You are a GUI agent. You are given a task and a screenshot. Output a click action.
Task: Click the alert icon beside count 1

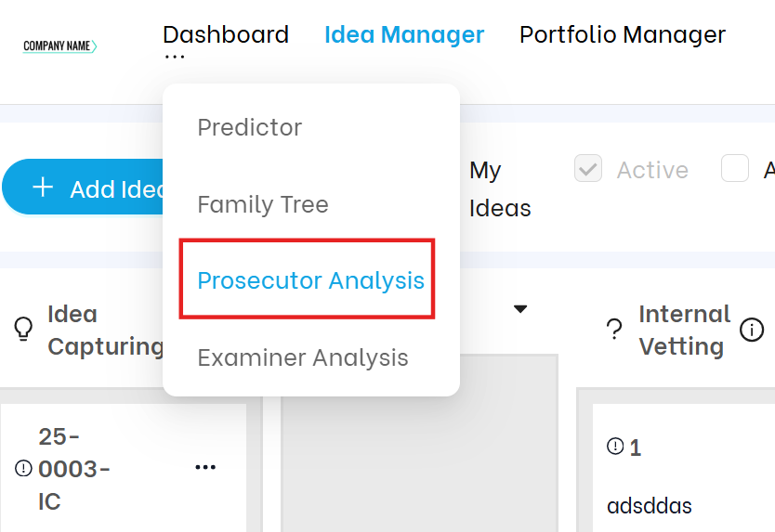click(x=615, y=446)
